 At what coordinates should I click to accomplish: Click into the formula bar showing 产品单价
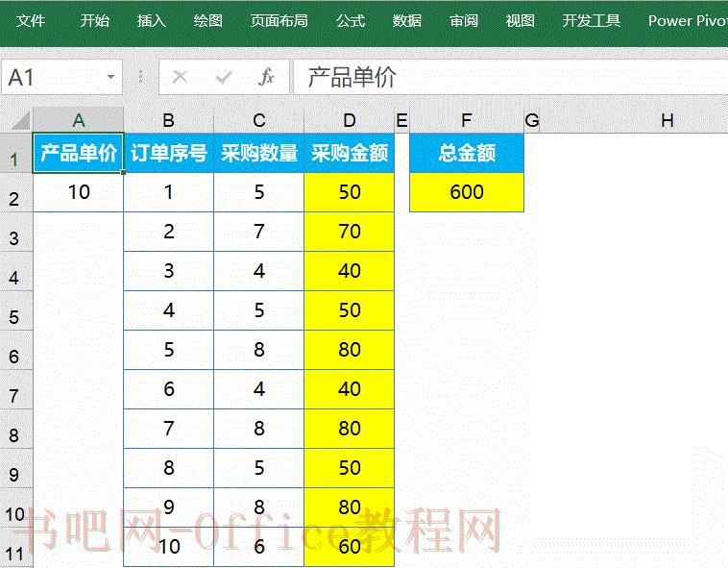click(511, 77)
